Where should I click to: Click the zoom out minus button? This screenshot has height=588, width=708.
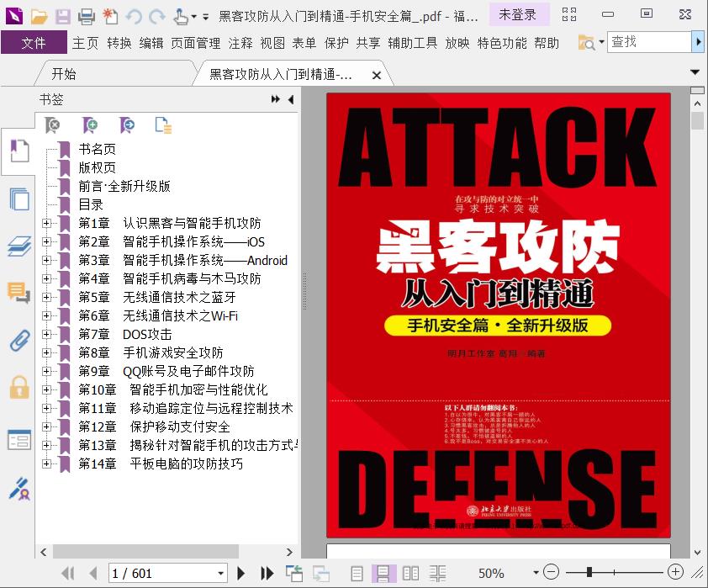[551, 572]
